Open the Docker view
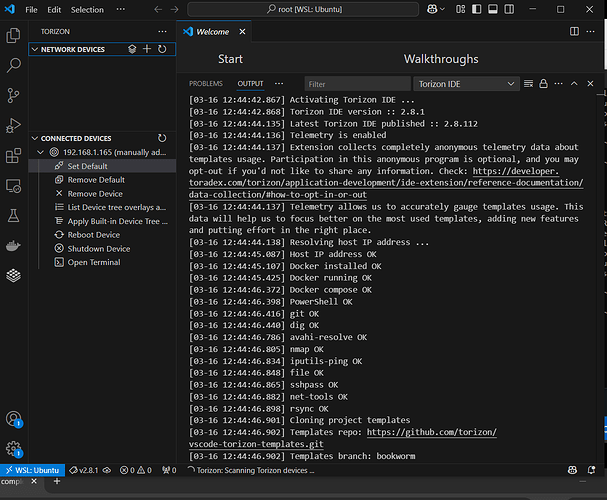Image resolution: width=607 pixels, height=500 pixels. [x=14, y=246]
